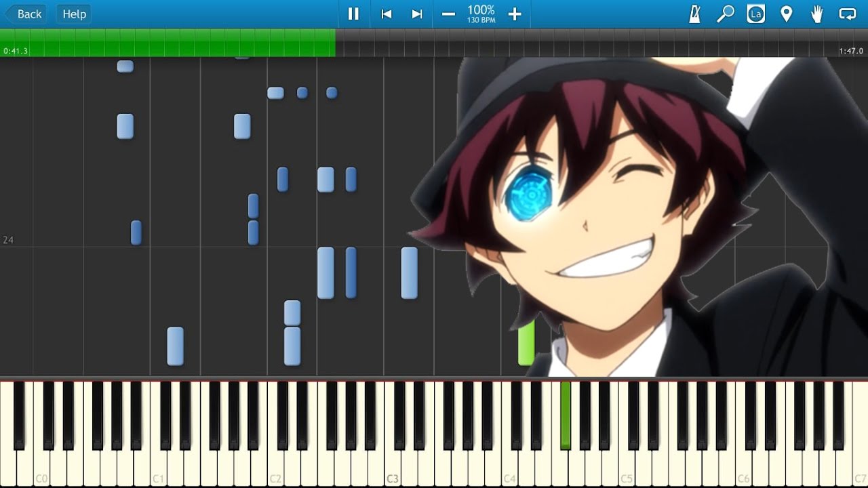
Task: Skip forward to next section
Action: [417, 14]
